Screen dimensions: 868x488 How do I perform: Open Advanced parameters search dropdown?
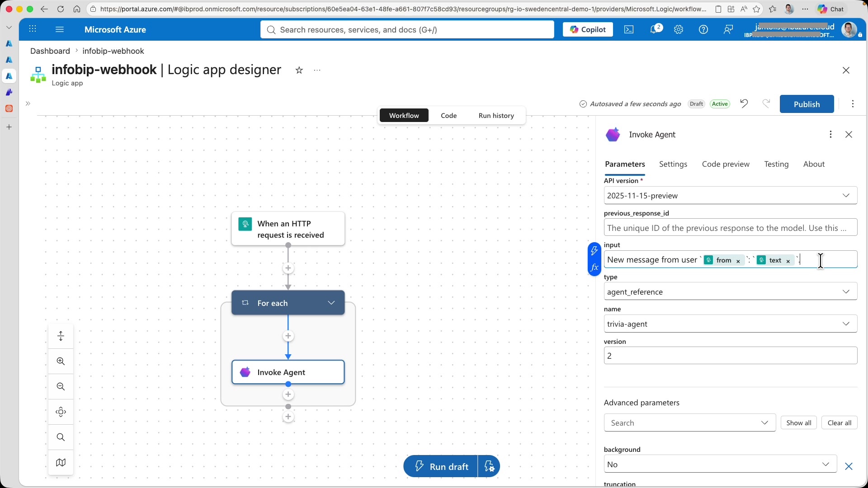click(689, 423)
